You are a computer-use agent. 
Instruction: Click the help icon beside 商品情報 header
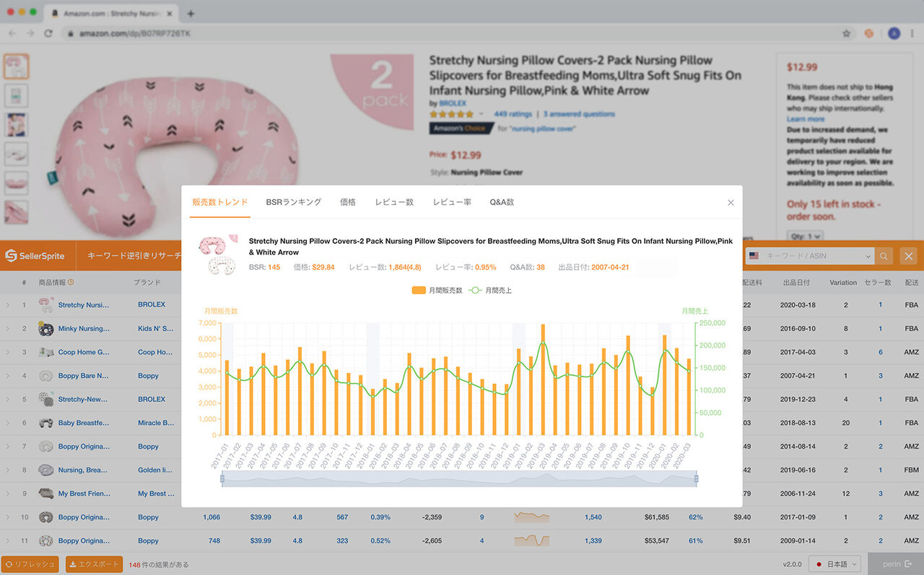(71, 283)
